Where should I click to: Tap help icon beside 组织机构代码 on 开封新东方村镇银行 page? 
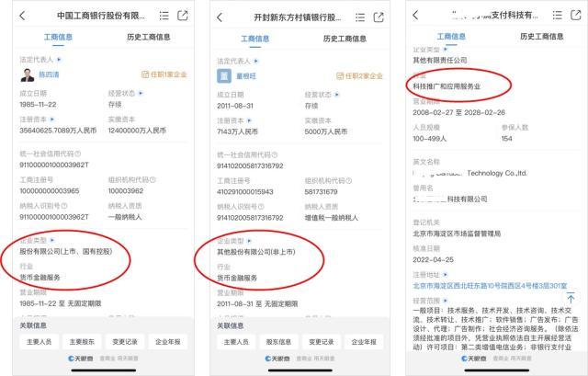349,181
